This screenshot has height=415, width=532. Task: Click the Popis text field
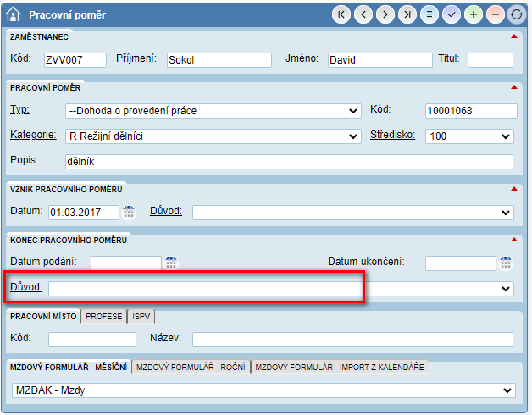point(289,162)
